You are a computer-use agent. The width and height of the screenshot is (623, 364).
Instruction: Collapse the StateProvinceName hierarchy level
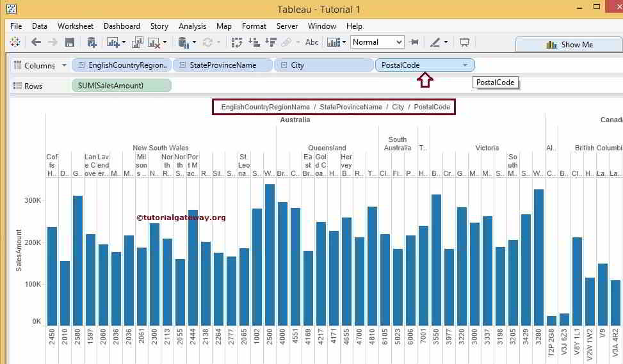click(182, 65)
